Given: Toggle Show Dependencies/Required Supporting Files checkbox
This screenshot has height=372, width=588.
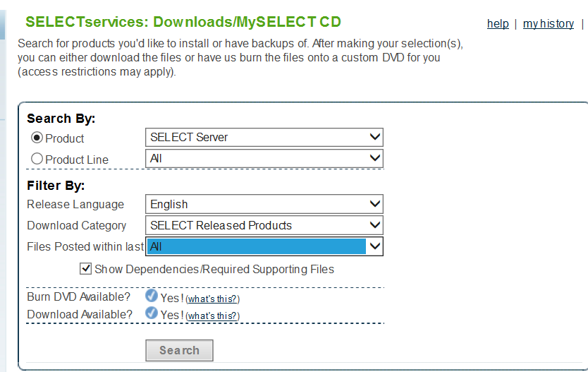Looking at the screenshot, I should (85, 269).
